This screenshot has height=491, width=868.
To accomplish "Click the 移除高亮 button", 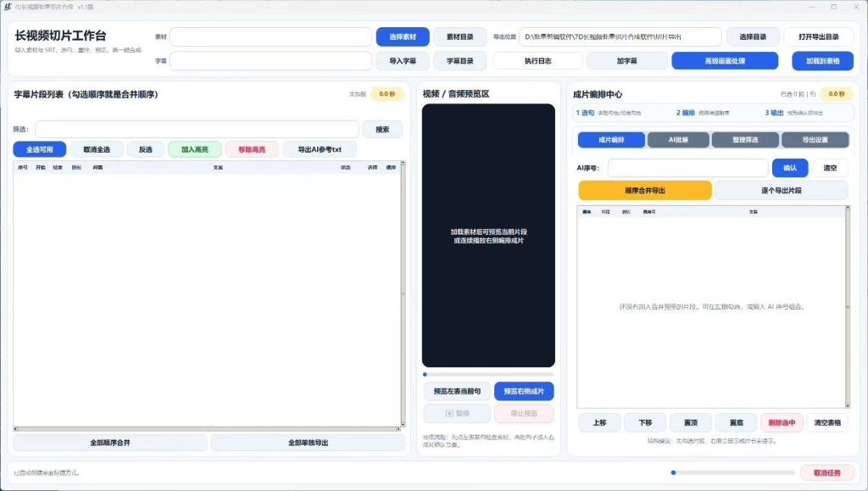I will [x=252, y=149].
